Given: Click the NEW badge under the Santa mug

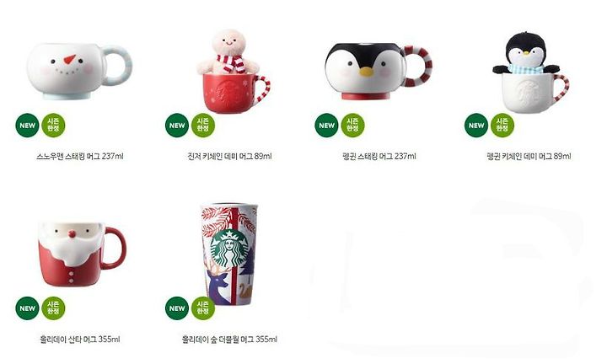Looking at the screenshot, I should coord(28,308).
